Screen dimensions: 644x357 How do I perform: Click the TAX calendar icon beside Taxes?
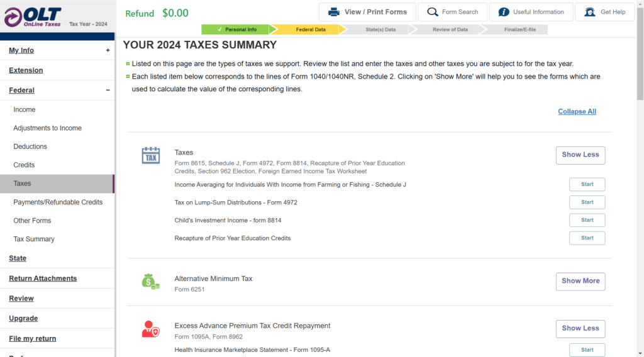pos(151,155)
